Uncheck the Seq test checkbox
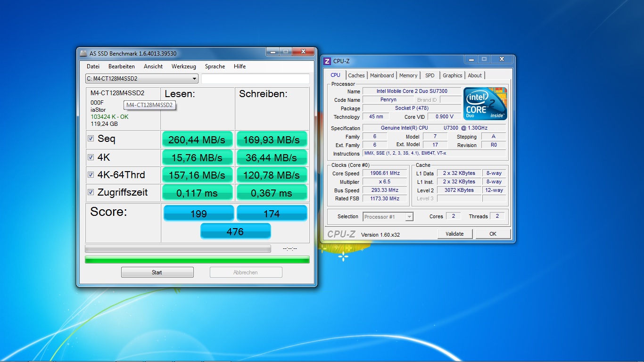The width and height of the screenshot is (644, 362). pos(91,139)
